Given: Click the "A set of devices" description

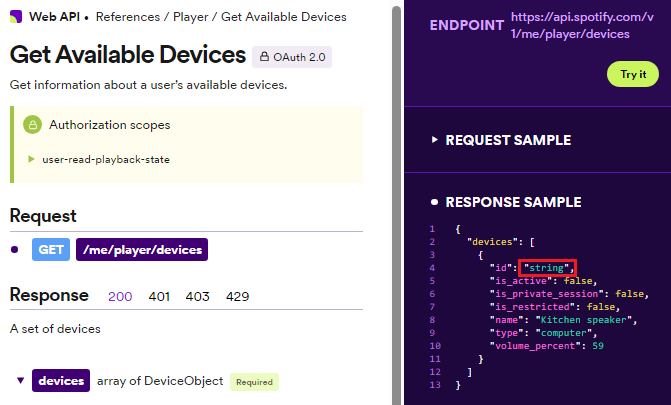Looking at the screenshot, I should (x=55, y=329).
